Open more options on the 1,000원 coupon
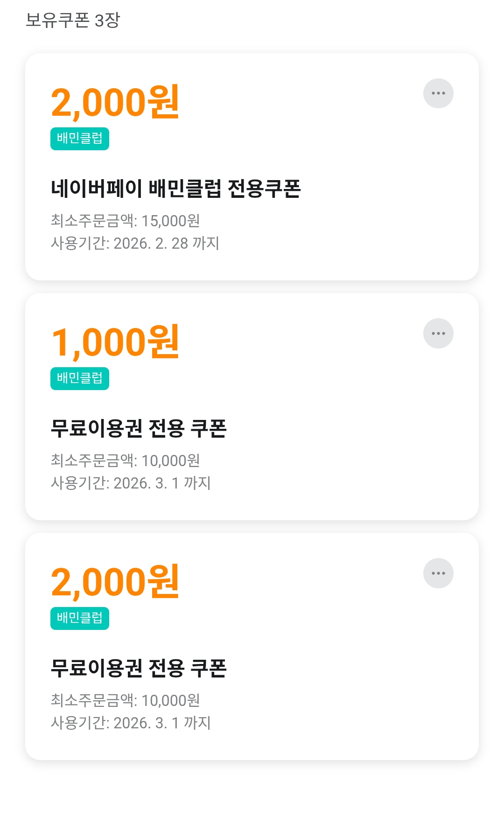This screenshot has height=831, width=504. coord(438,333)
